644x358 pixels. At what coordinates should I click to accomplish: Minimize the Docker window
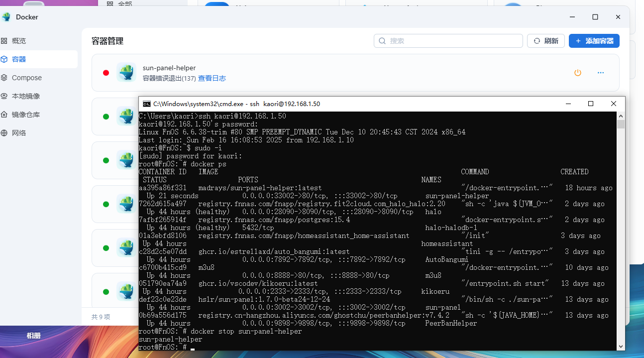(572, 17)
